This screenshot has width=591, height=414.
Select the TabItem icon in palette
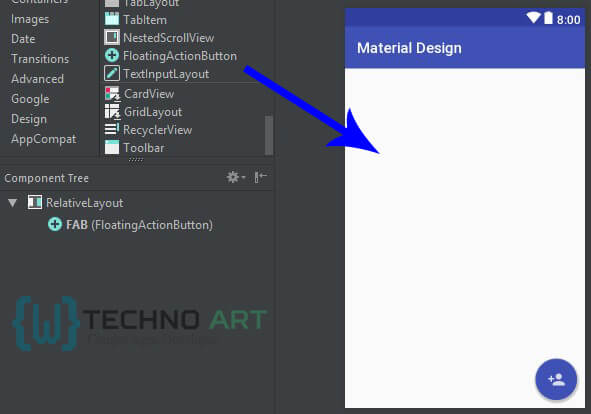[112, 19]
